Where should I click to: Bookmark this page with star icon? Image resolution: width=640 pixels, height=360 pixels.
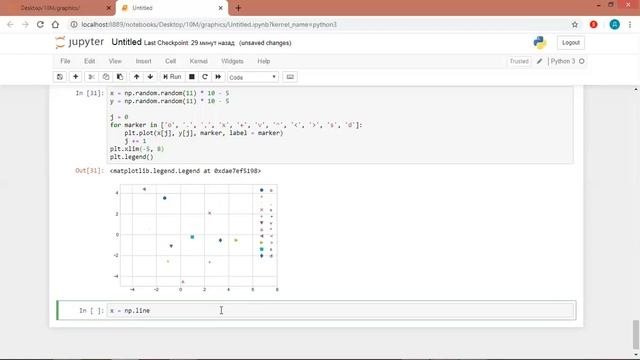pyautogui.click(x=575, y=24)
